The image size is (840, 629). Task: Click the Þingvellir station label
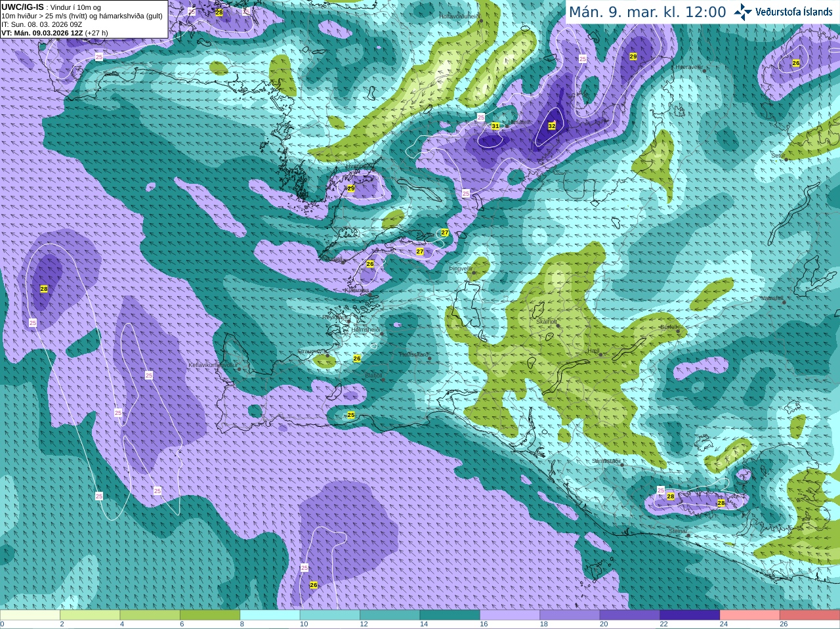461,269
